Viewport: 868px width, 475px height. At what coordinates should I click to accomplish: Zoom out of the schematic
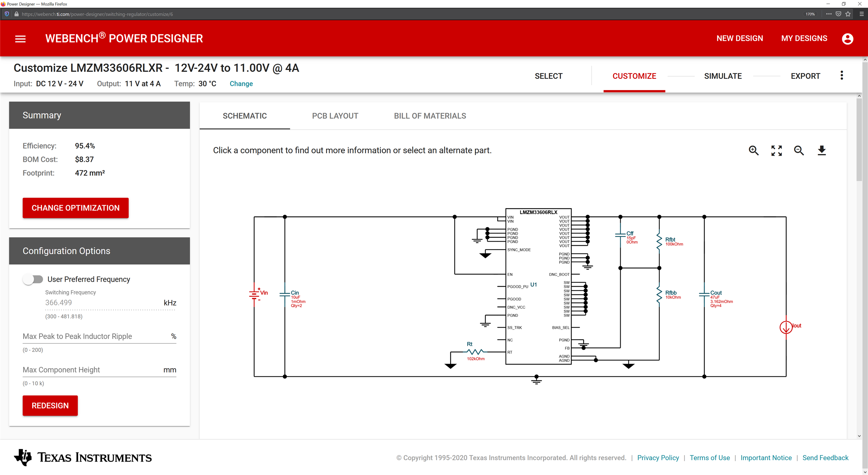799,150
